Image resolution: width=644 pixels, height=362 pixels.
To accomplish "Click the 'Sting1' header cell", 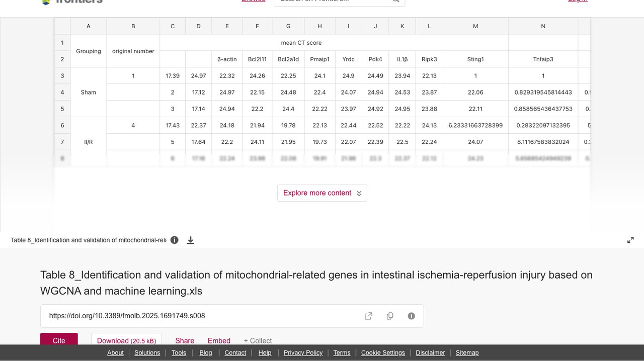I will (x=475, y=59).
